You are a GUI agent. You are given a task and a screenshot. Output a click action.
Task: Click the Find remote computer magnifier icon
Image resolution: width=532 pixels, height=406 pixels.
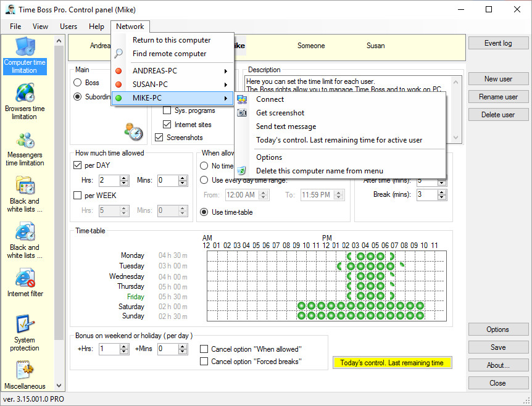(x=118, y=53)
